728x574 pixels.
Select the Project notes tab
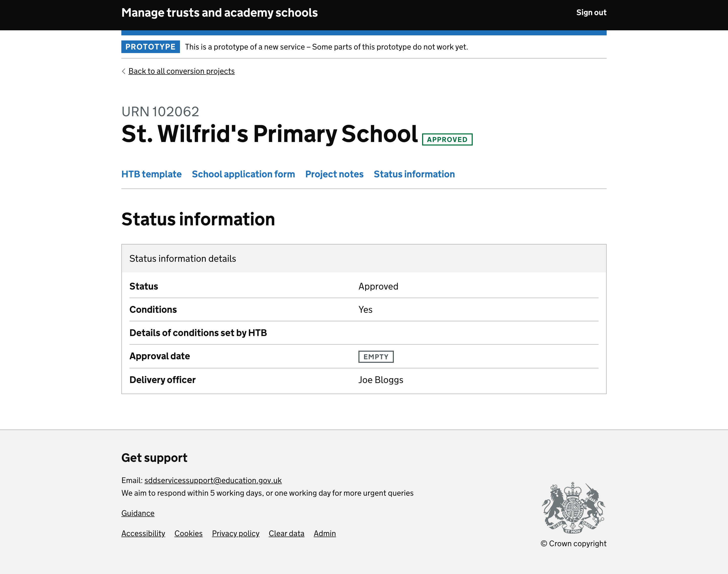[334, 174]
